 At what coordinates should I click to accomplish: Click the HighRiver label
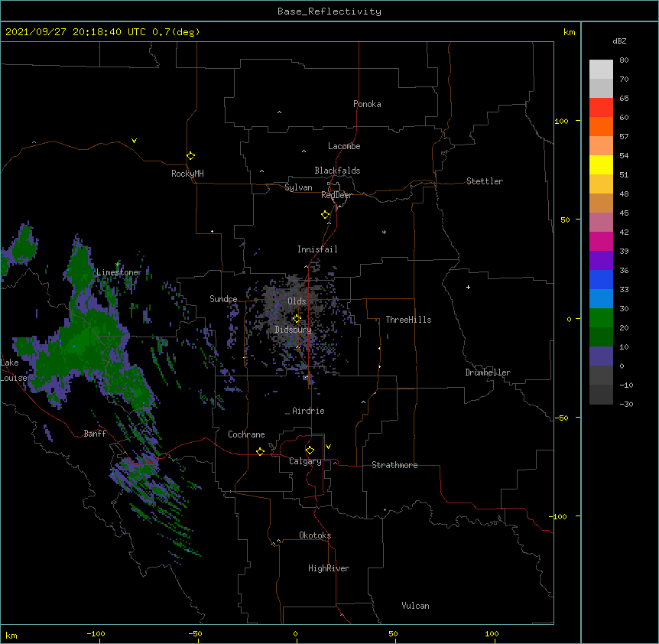[x=329, y=568]
